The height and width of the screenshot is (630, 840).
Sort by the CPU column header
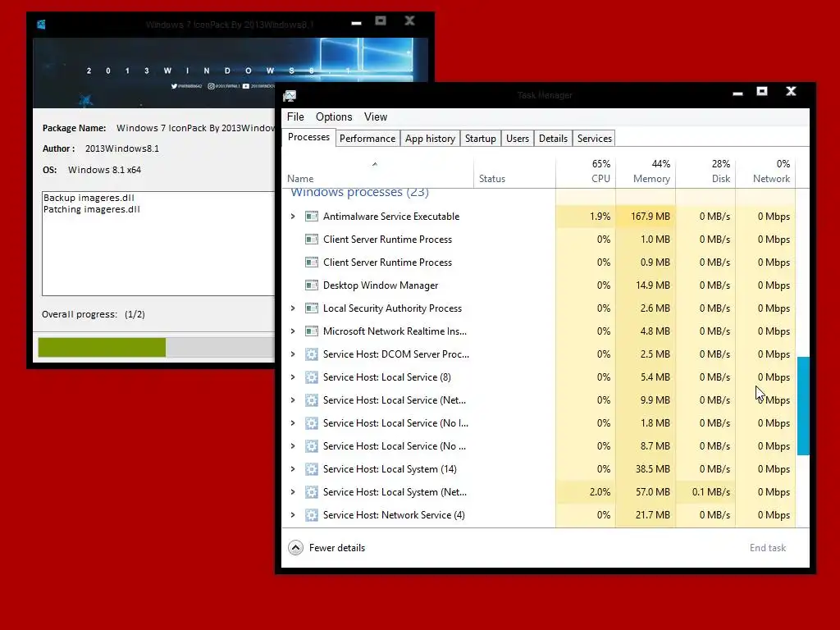(586, 171)
